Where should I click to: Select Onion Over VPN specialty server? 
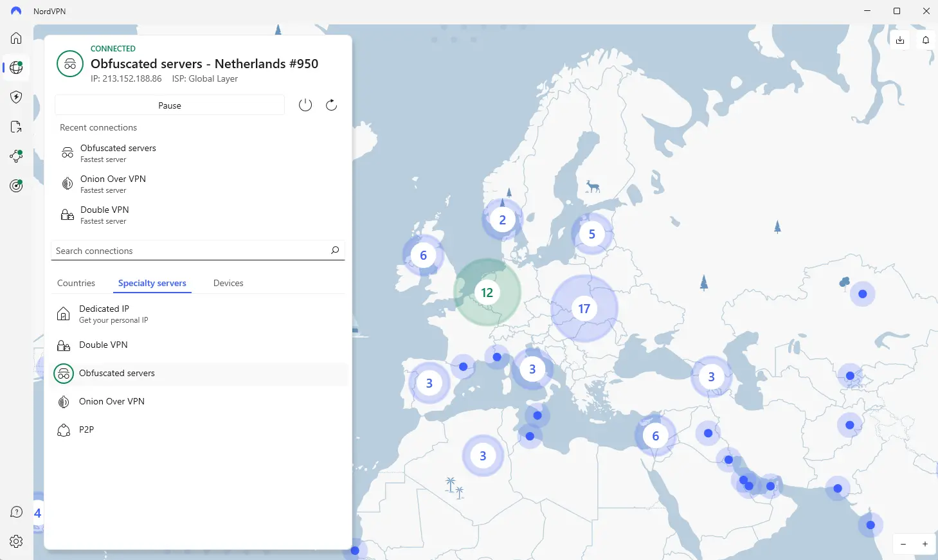tap(112, 401)
